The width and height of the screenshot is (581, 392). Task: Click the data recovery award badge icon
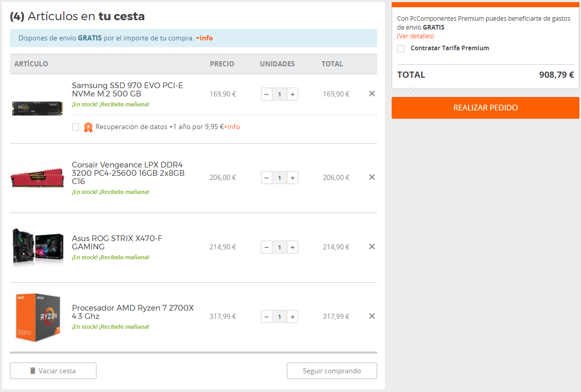(x=88, y=128)
